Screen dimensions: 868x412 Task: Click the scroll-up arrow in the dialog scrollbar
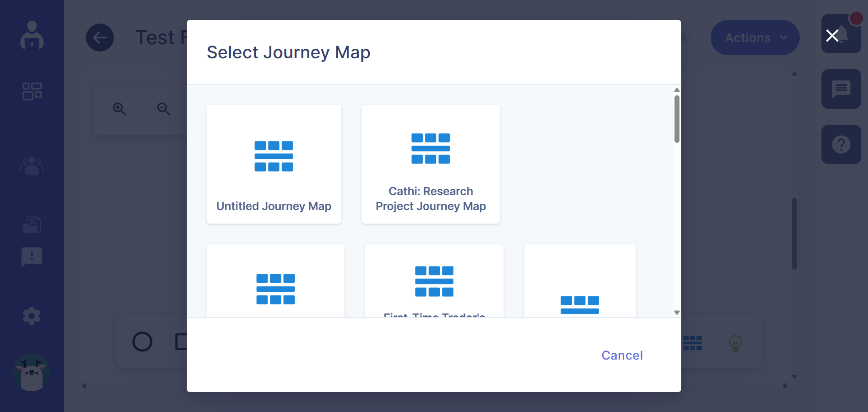tap(676, 90)
